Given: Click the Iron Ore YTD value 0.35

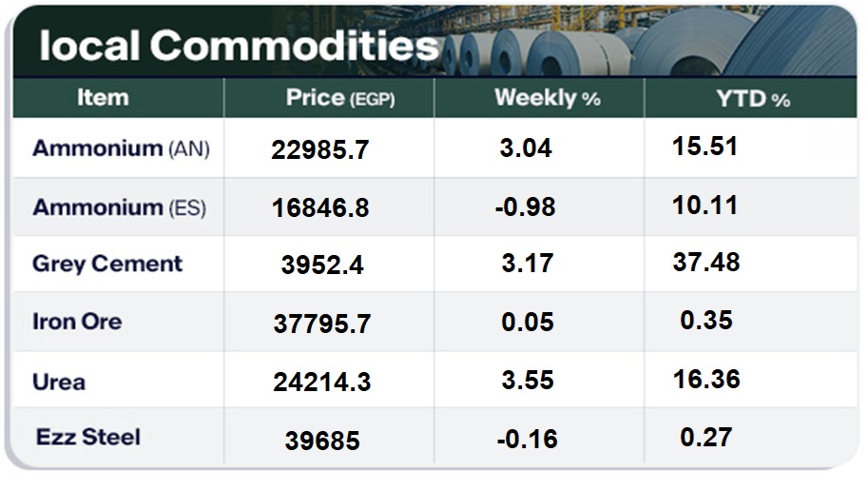Looking at the screenshot, I should pyautogui.click(x=705, y=321).
